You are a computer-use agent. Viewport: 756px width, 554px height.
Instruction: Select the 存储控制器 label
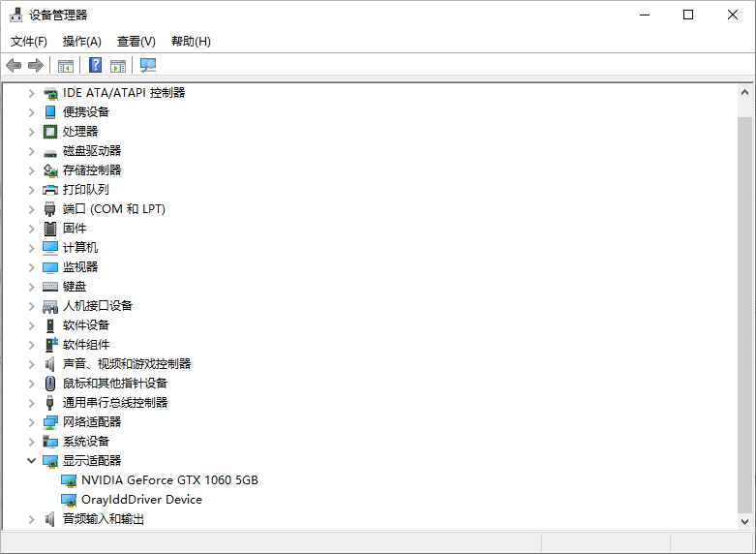point(92,169)
